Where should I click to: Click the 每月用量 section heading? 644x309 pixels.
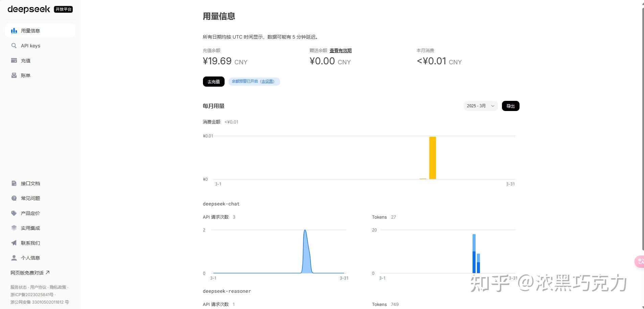(213, 106)
